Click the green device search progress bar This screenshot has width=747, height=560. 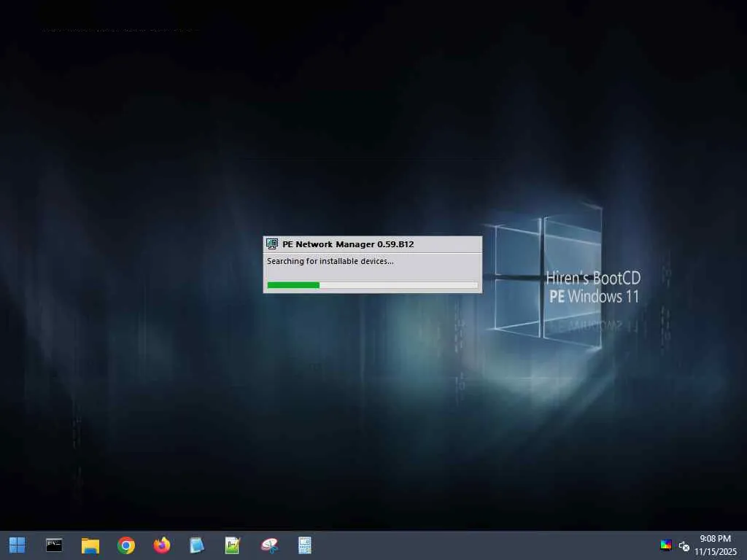(x=373, y=285)
